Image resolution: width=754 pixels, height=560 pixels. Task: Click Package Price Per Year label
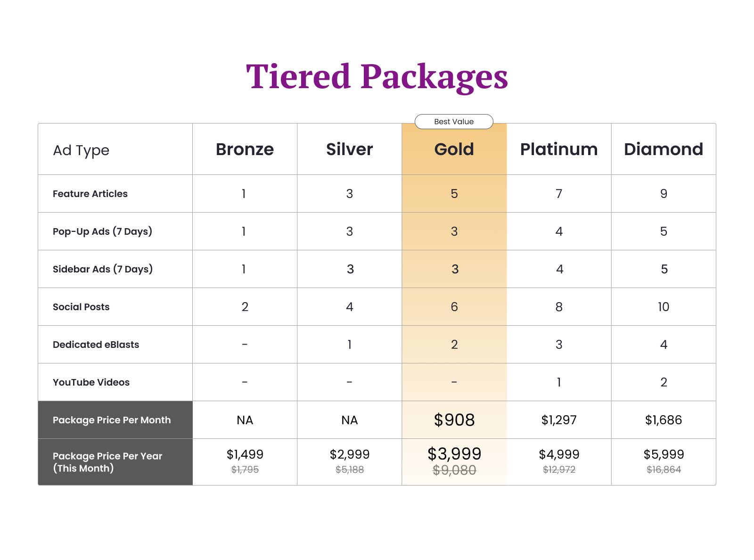click(x=107, y=462)
